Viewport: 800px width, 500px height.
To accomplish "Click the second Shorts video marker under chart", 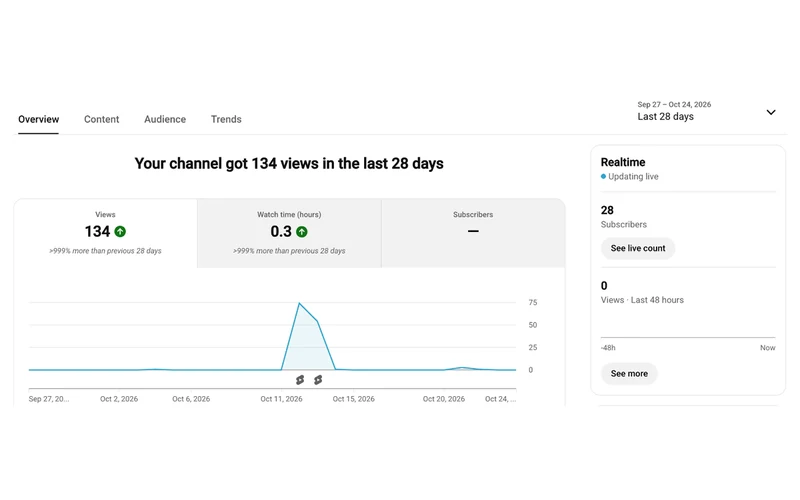I will 318,380.
